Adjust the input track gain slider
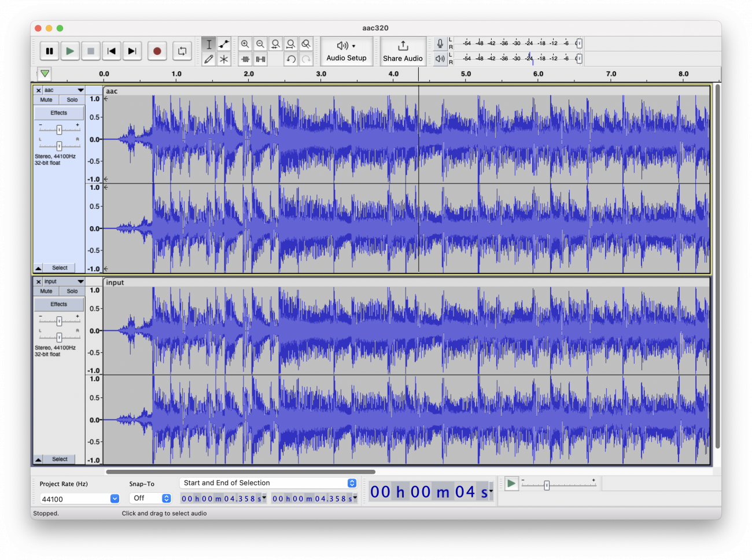 click(59, 321)
